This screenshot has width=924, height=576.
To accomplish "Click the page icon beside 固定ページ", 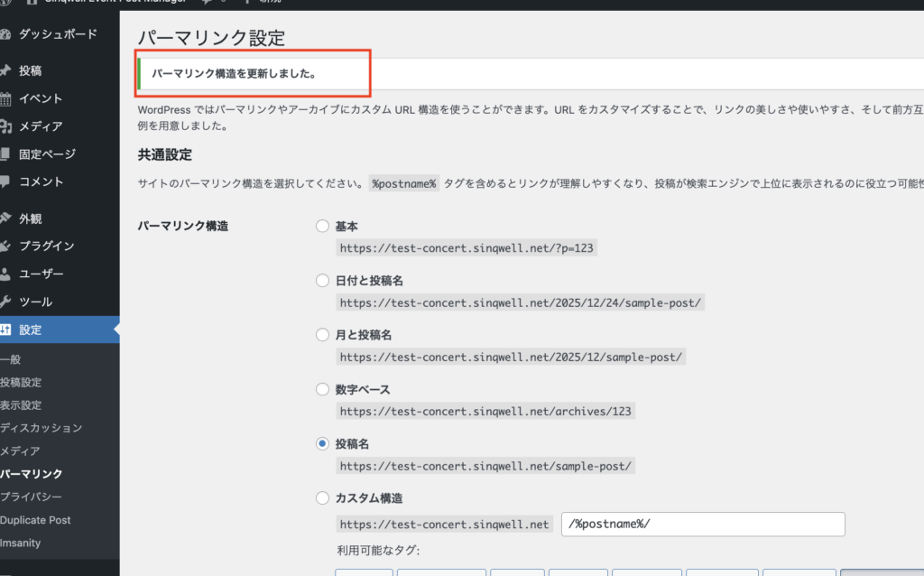I will 5,154.
